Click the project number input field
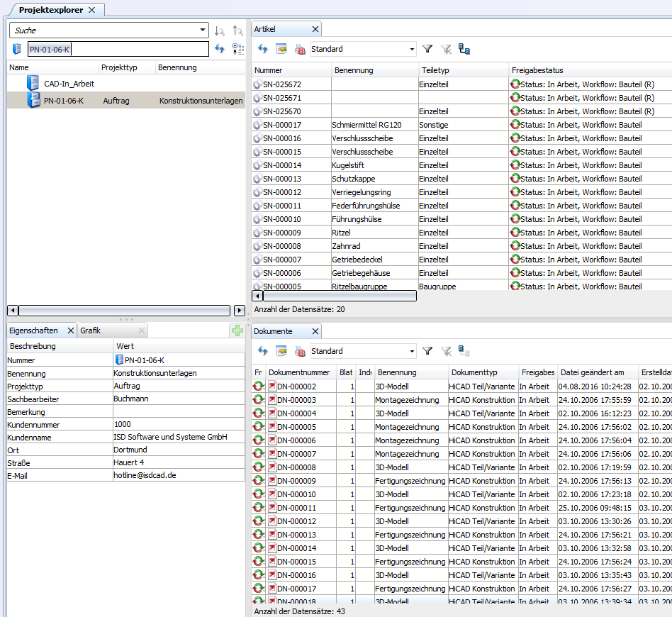The width and height of the screenshot is (672, 617). (x=118, y=49)
